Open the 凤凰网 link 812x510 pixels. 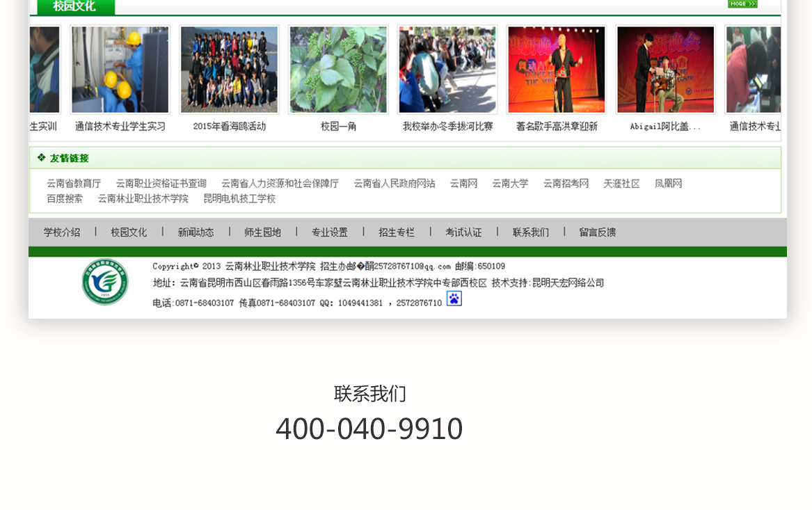coord(668,184)
